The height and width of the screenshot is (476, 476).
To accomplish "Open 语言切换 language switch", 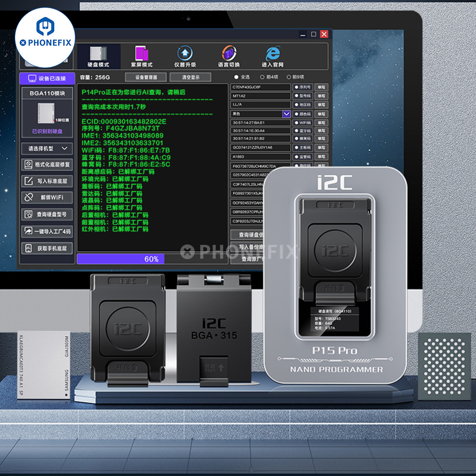I will click(229, 56).
